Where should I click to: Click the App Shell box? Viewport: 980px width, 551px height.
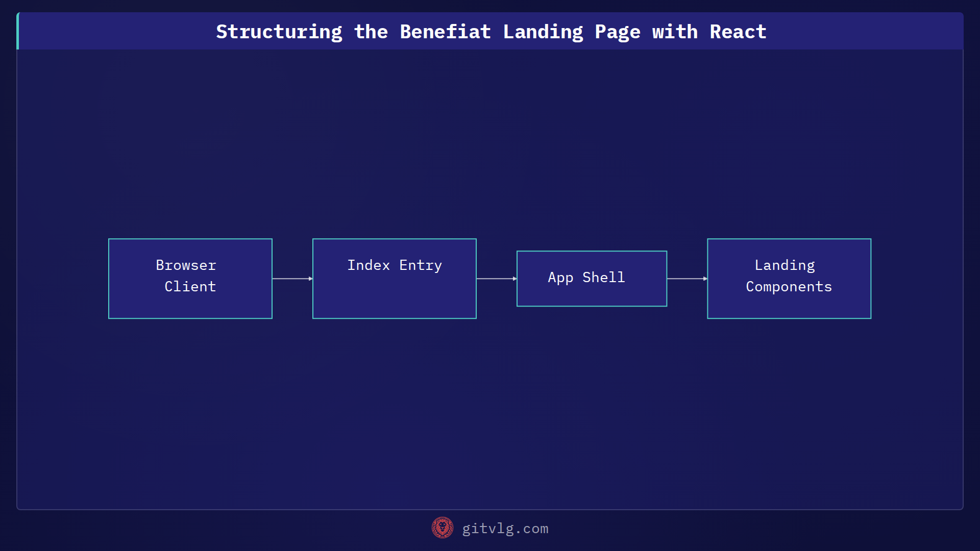tap(592, 279)
